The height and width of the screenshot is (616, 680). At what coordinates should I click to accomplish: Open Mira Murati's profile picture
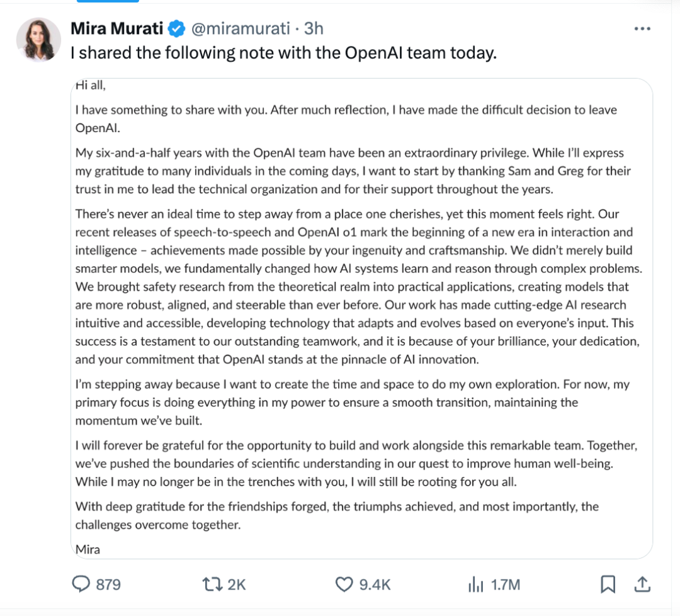(38, 40)
